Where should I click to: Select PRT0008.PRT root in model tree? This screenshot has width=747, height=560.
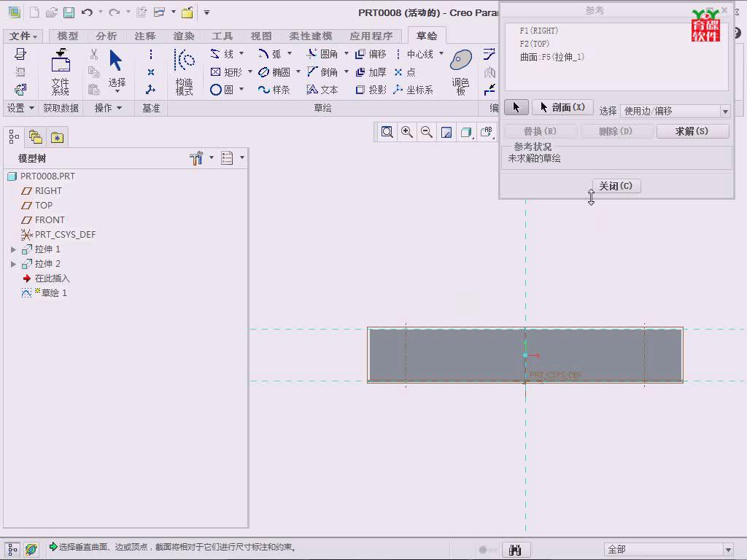pos(42,176)
